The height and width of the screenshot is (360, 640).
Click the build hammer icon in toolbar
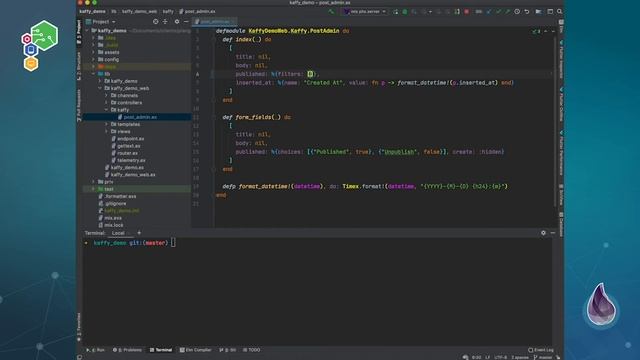tap(331, 11)
